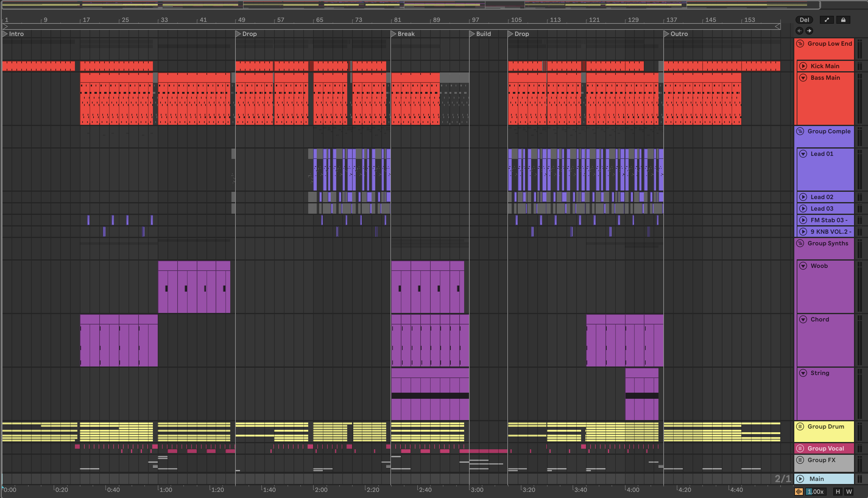Jump to next locator arrow

click(x=809, y=31)
